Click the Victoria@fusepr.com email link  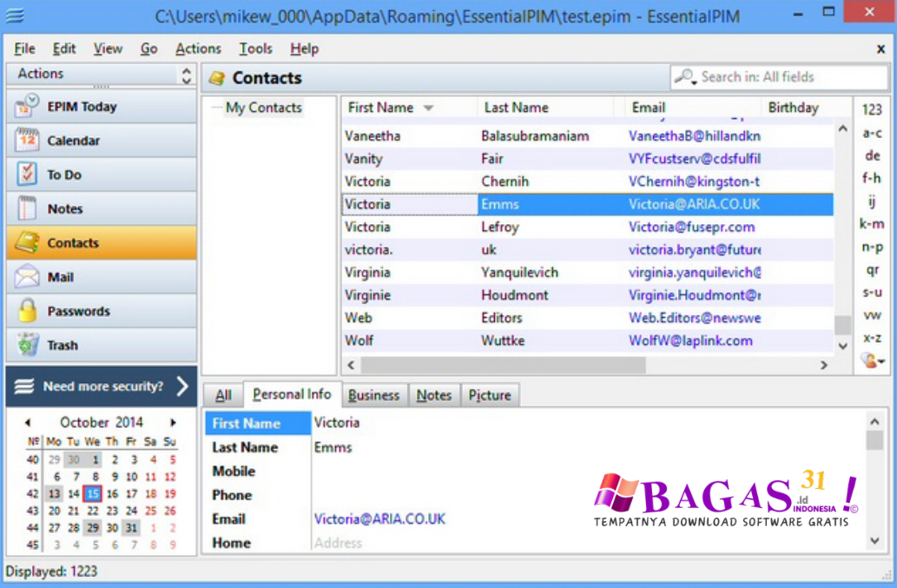coord(691,227)
